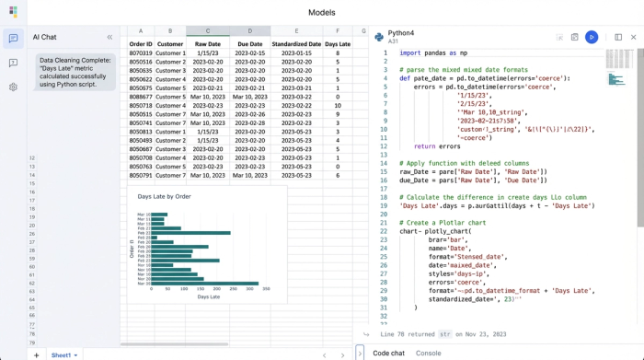This screenshot has height=360, width=644.
Task: Show the next sheet tabs with right arrow
Action: point(342,355)
